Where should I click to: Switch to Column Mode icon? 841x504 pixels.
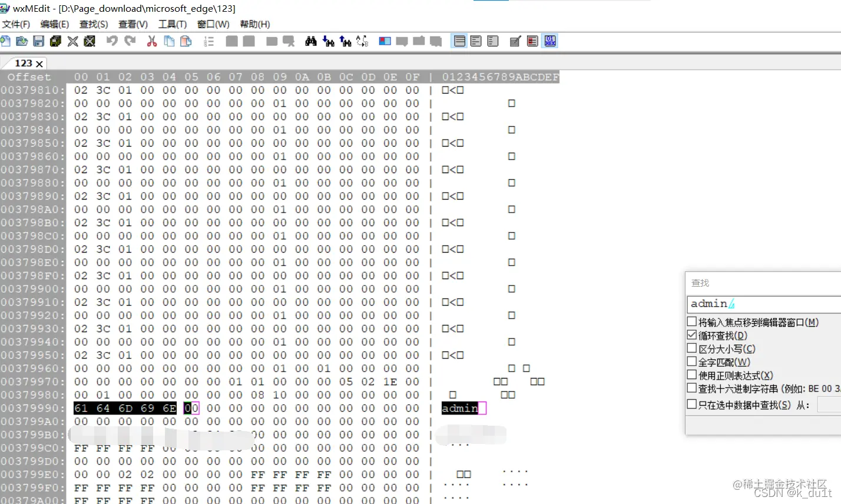(x=532, y=41)
